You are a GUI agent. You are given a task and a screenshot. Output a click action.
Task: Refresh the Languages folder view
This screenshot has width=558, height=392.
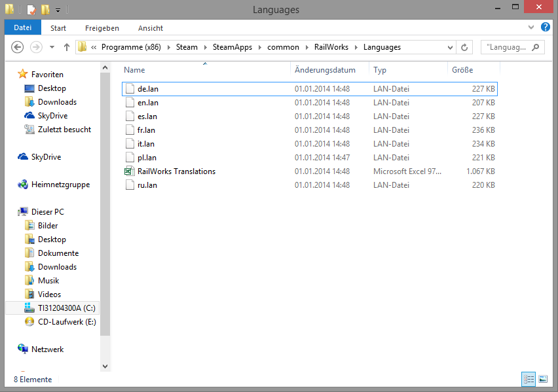(464, 47)
